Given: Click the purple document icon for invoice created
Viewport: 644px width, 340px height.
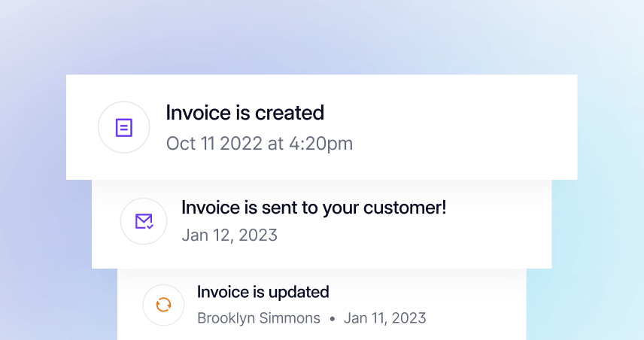Looking at the screenshot, I should pos(124,128).
